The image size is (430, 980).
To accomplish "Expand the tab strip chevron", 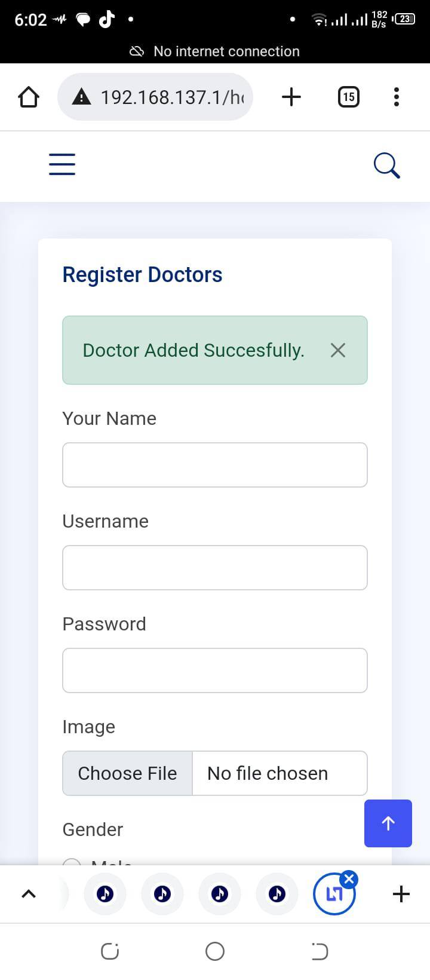I will 28,894.
